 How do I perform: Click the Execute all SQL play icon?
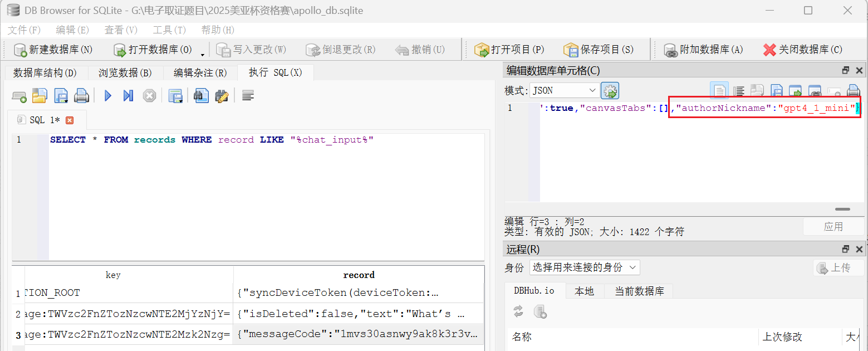pyautogui.click(x=108, y=96)
